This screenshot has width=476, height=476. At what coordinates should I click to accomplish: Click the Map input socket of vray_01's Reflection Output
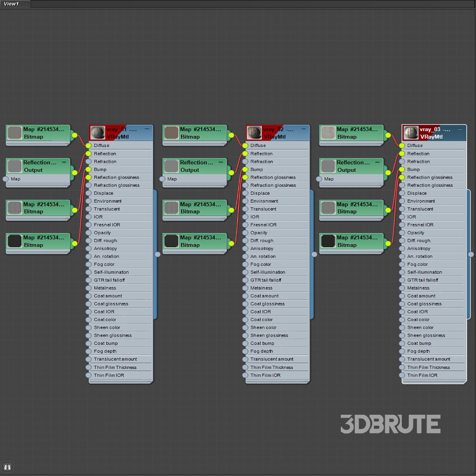(x=6, y=179)
